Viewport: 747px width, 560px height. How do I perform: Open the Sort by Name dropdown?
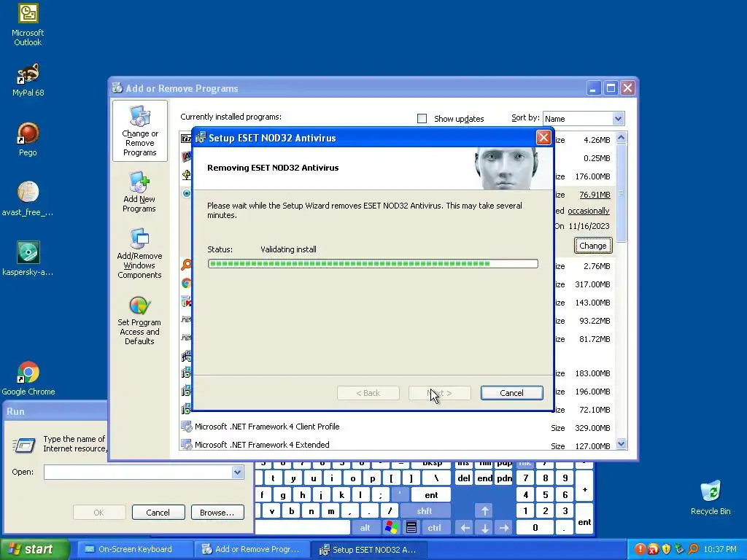[618, 119]
